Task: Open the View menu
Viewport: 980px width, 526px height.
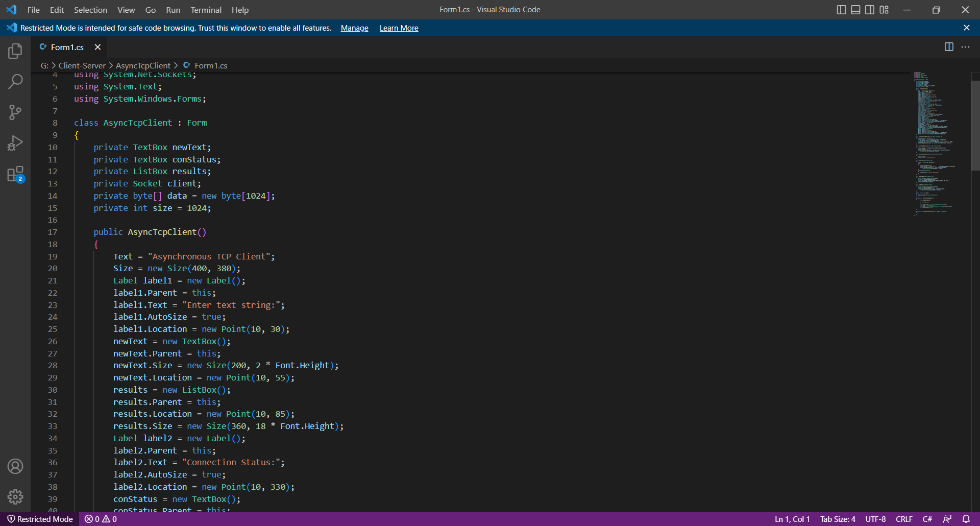Action: pos(126,10)
